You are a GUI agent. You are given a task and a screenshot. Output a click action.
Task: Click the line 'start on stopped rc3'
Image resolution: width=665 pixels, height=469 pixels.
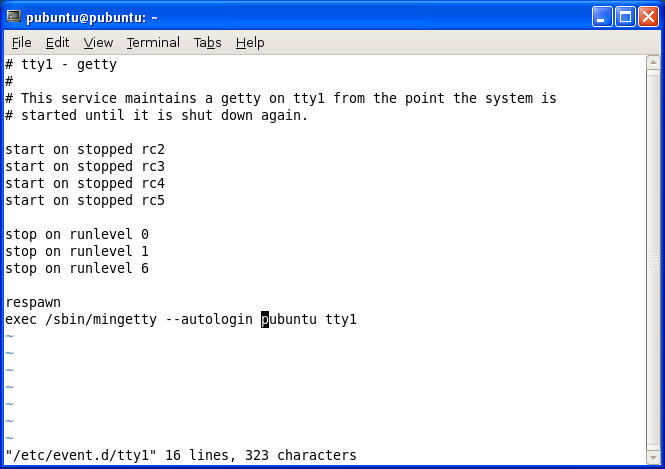85,166
